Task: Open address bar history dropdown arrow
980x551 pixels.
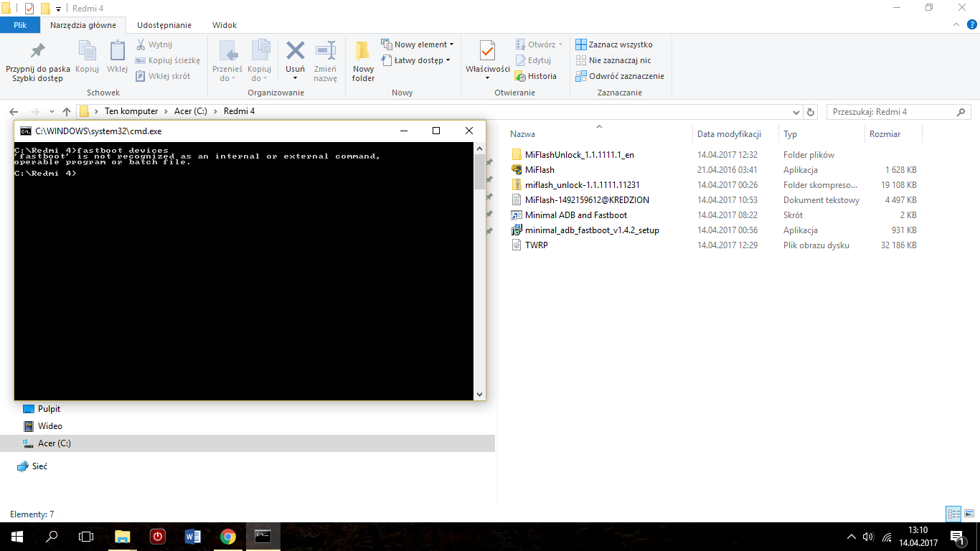Action: click(x=796, y=112)
